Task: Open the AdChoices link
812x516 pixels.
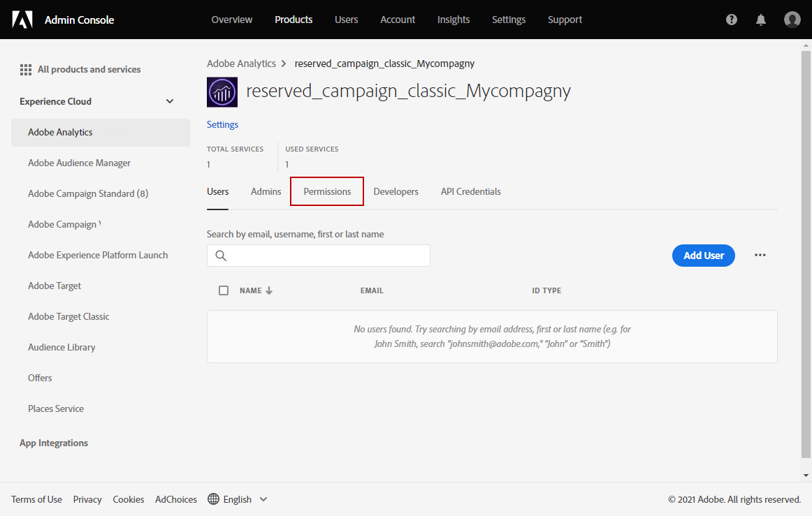Action: (x=176, y=499)
